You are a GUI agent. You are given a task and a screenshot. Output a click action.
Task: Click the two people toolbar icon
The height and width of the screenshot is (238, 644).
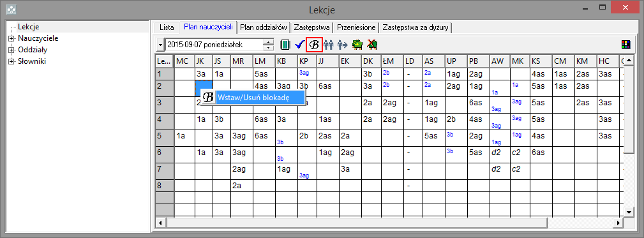[329, 44]
